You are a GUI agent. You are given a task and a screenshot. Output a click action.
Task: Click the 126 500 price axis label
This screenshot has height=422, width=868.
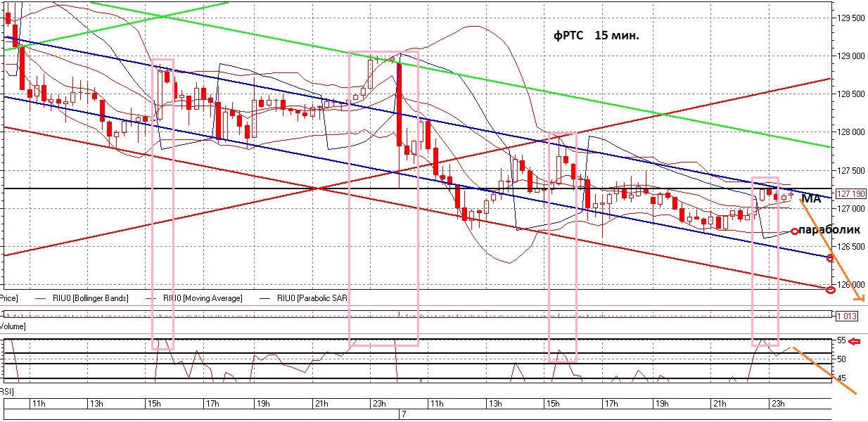(x=850, y=246)
